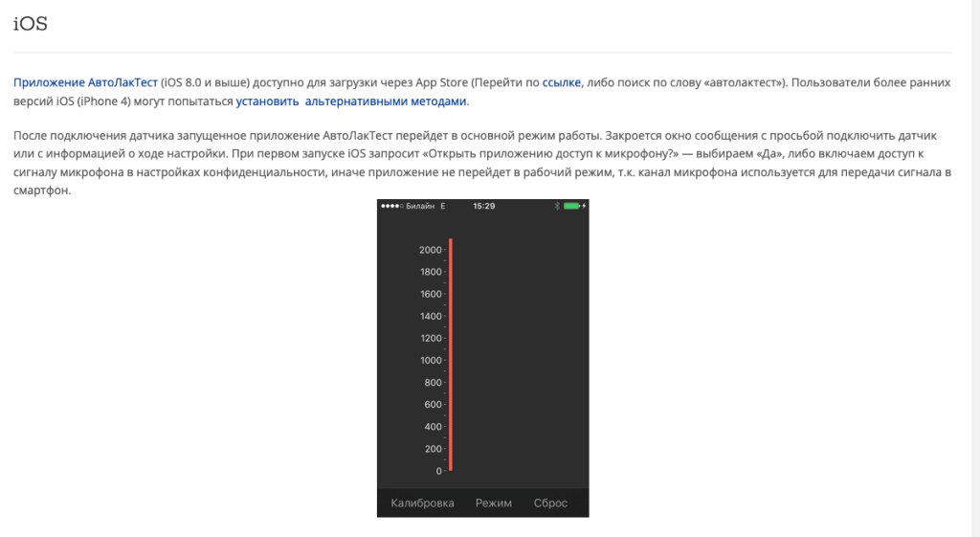The height and width of the screenshot is (537, 980).
Task: Click the 15:29 clock in status bar
Action: [x=483, y=206]
